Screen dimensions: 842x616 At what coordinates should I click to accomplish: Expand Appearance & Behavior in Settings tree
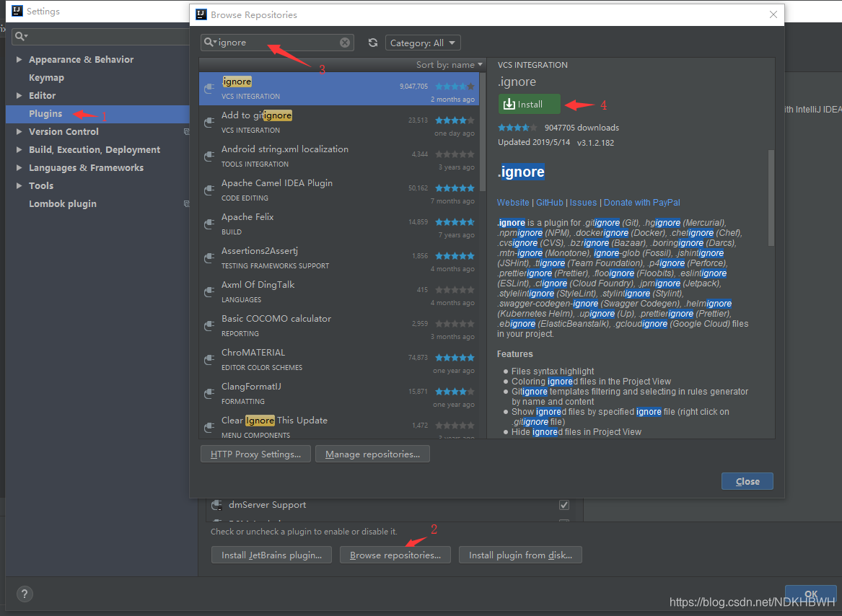19,60
